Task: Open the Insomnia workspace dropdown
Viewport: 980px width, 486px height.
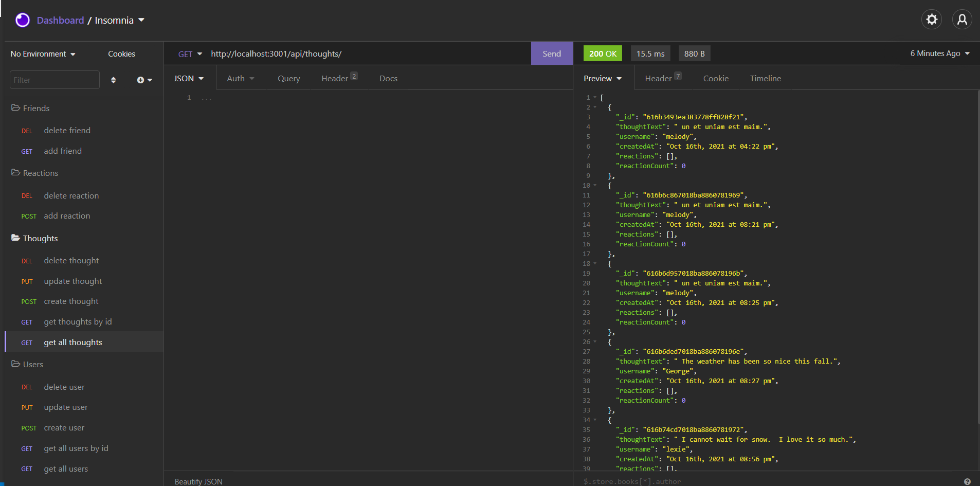Action: point(119,20)
